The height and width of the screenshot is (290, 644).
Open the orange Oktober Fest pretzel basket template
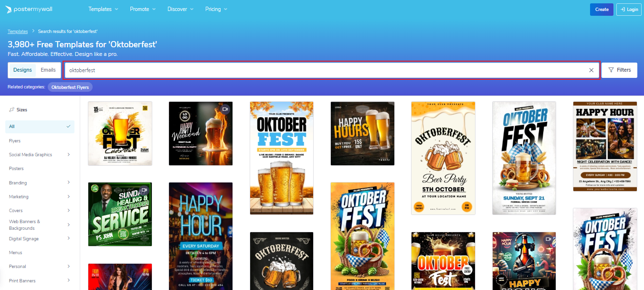tap(362, 236)
